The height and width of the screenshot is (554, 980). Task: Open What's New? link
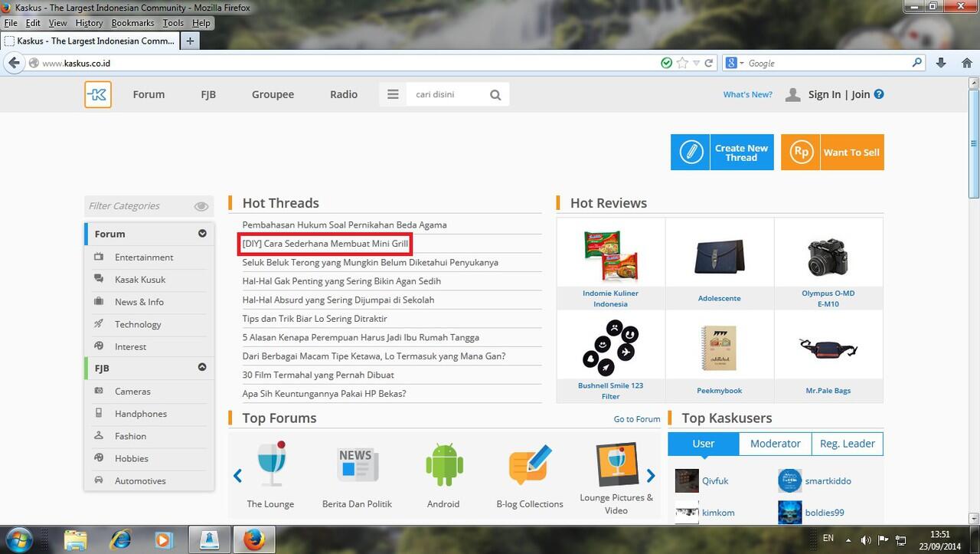coord(748,94)
